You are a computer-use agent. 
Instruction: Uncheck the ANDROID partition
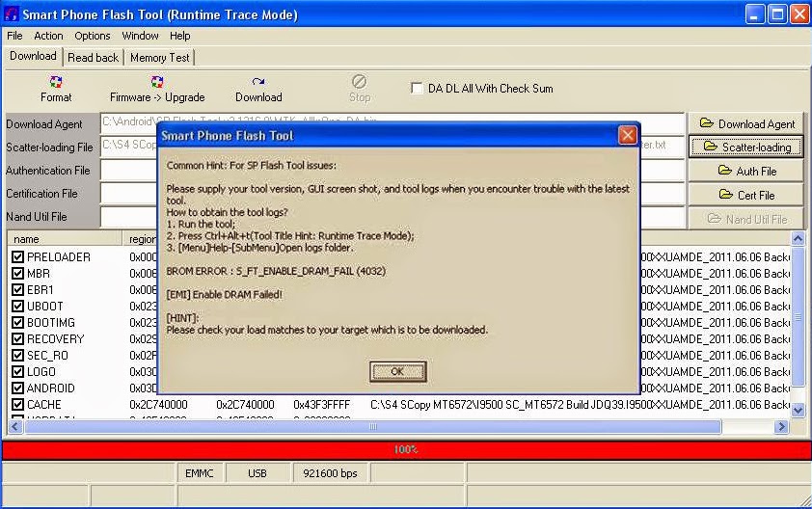[17, 388]
